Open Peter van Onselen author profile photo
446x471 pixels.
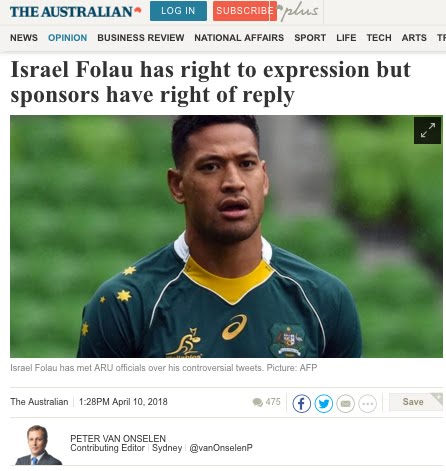[38, 445]
